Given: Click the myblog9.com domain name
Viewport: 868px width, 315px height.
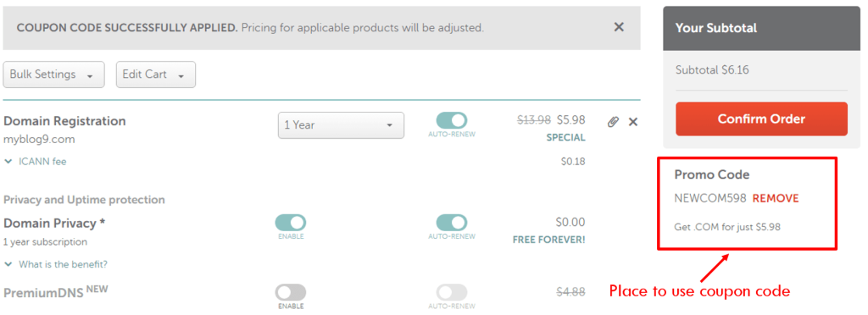Looking at the screenshot, I should click(39, 139).
